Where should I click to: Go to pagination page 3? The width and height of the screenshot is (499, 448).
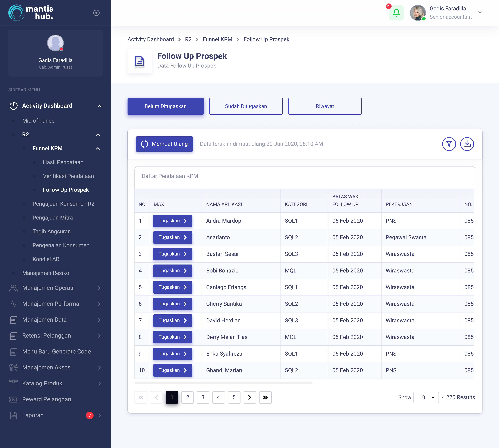coord(203,397)
